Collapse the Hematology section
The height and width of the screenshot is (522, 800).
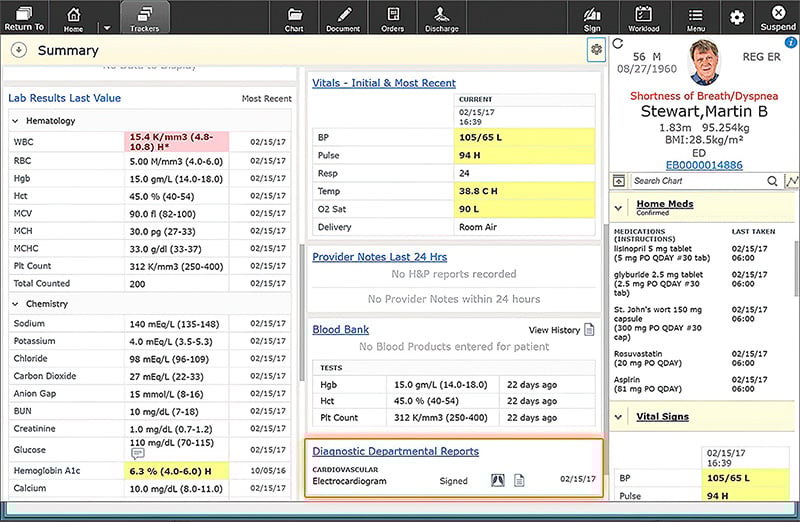pyautogui.click(x=15, y=121)
